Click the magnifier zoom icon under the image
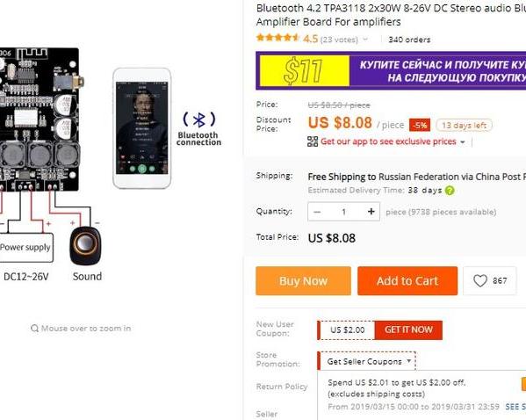This screenshot has width=526, height=420. pos(34,328)
